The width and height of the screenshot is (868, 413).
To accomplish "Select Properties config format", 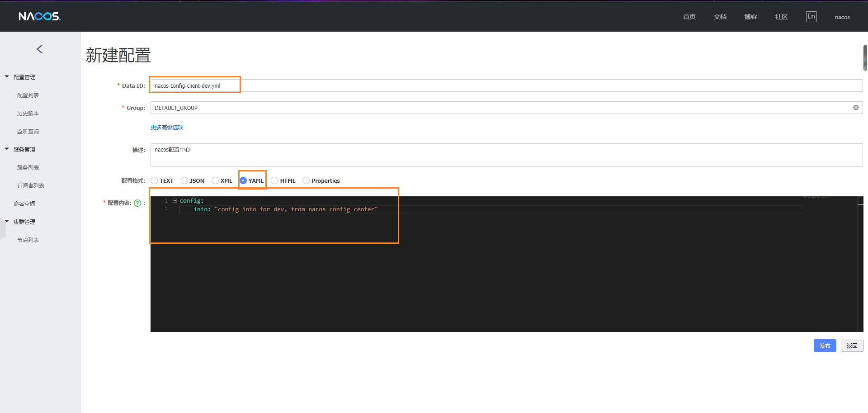I will 306,180.
